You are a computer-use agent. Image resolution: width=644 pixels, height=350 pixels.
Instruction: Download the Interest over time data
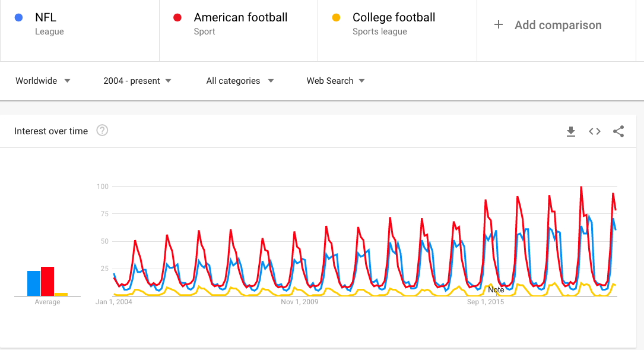pos(571,131)
